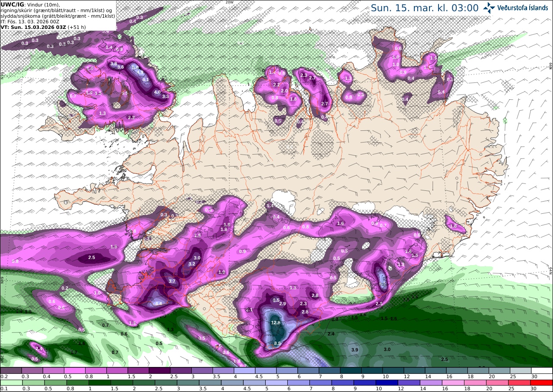Viewport: 553px width, 392px height.
Task: Pick the 3 swatch in the green legend row
Action: click(x=189, y=383)
